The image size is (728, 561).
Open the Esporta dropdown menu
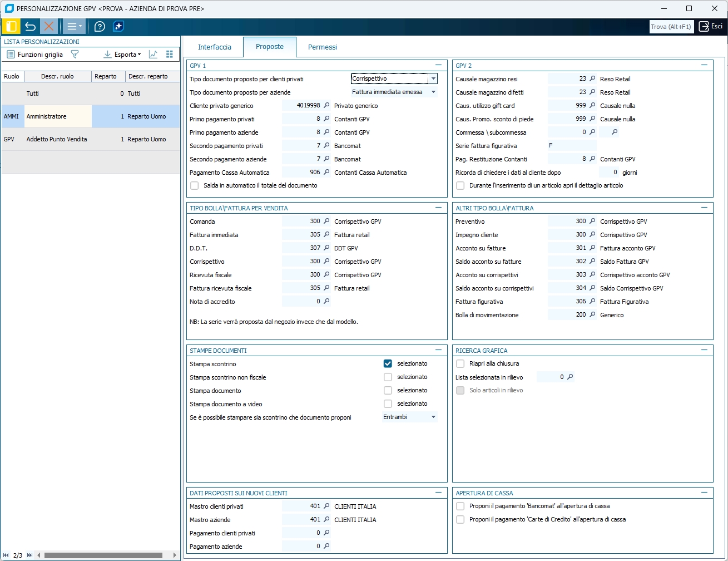[122, 55]
